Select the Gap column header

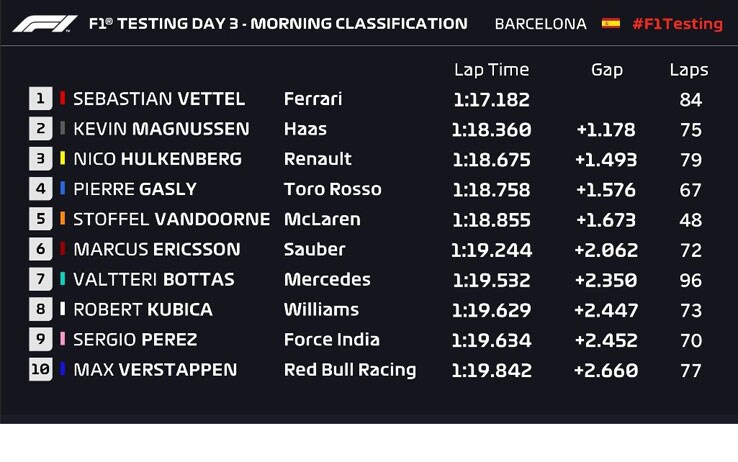click(x=607, y=70)
